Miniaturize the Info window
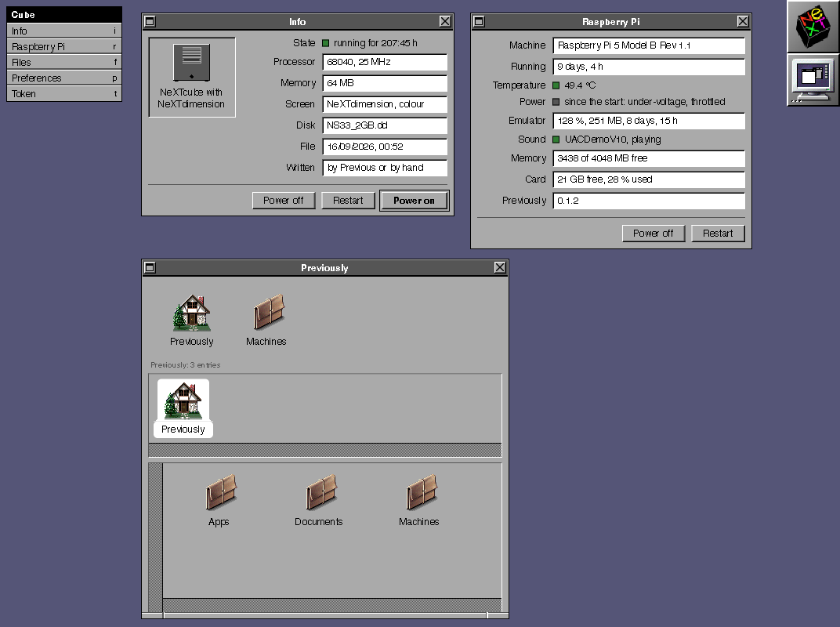Screen dimensions: 840x627 [x=150, y=21]
